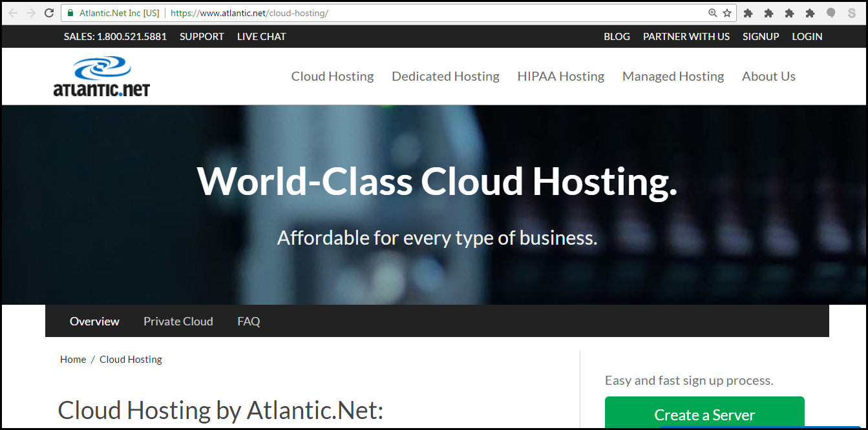Screen dimensions: 868x430
Task: Open the LIVE CHAT link
Action: pyautogui.click(x=261, y=36)
